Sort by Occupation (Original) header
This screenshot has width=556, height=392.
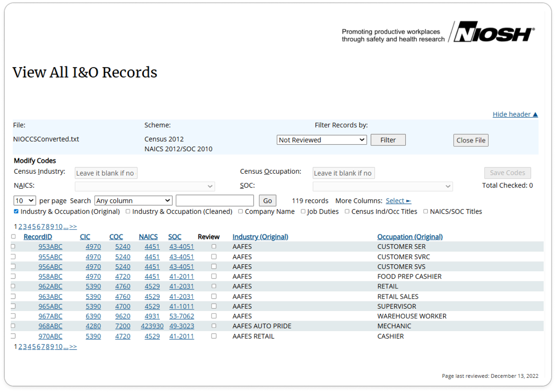[x=410, y=237]
